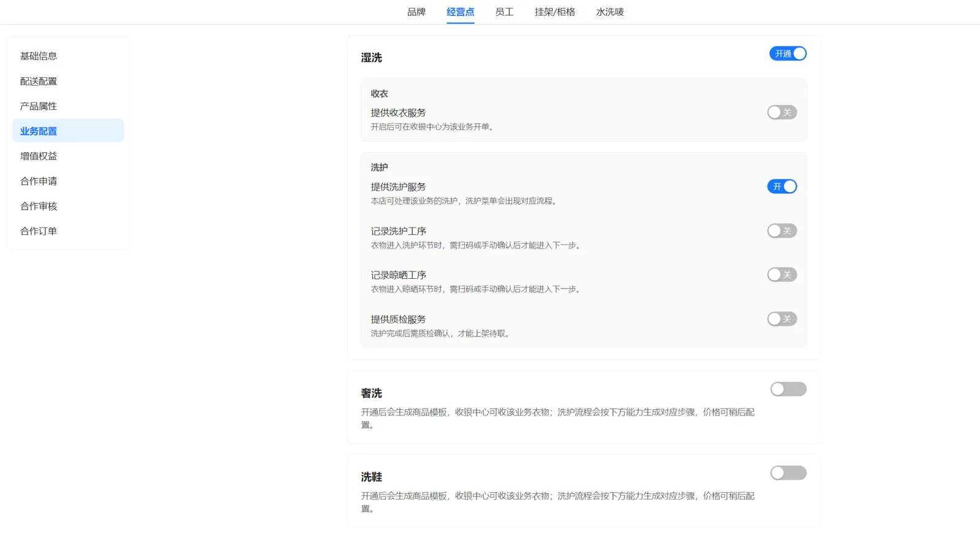The image size is (980, 535).
Task: Enable 提供质检服务 switch
Action: pos(782,319)
